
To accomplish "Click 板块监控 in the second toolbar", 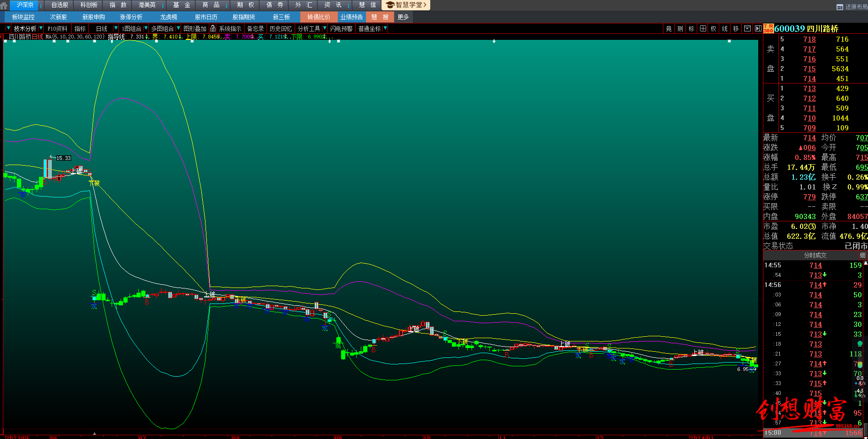I will pos(23,17).
